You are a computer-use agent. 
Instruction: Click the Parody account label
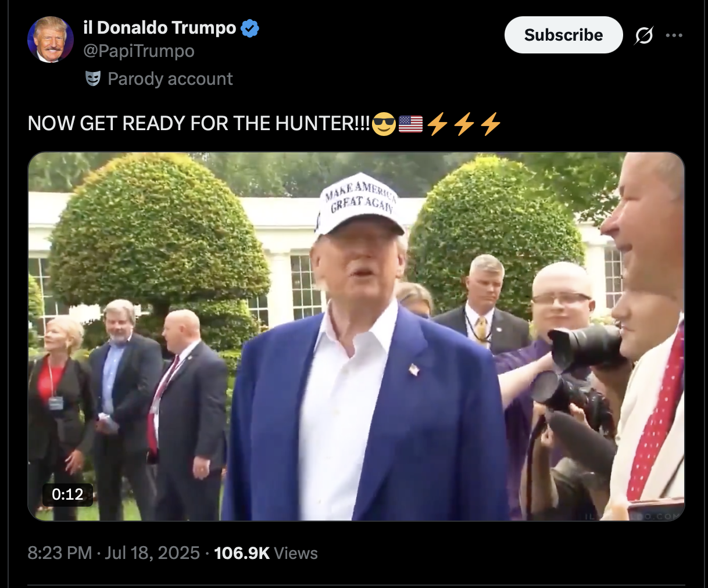click(170, 78)
